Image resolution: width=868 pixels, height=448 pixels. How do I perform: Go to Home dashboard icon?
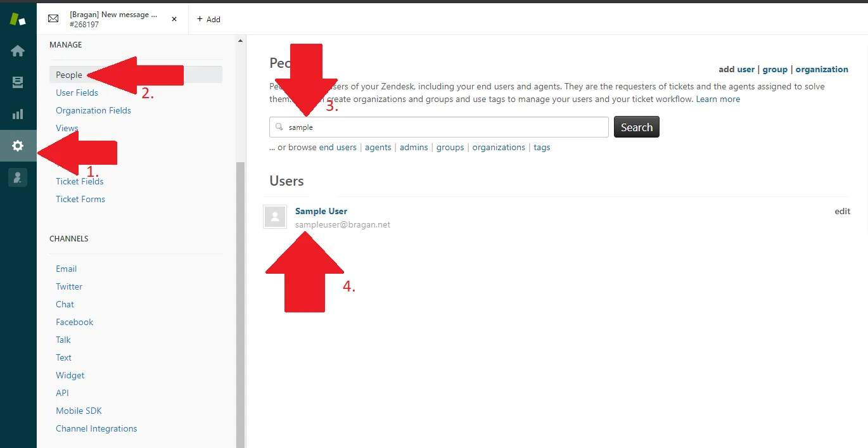click(18, 51)
